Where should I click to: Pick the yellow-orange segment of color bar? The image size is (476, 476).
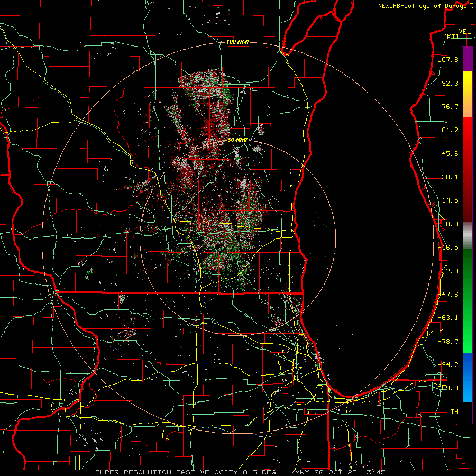467,94
